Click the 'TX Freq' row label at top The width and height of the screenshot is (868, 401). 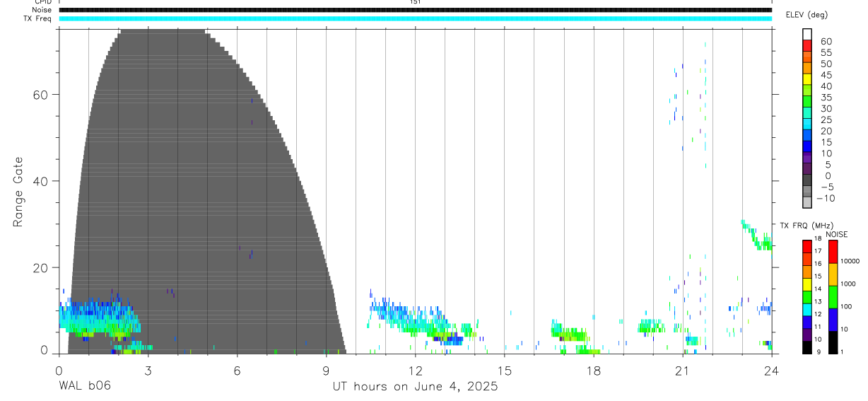tap(37, 18)
